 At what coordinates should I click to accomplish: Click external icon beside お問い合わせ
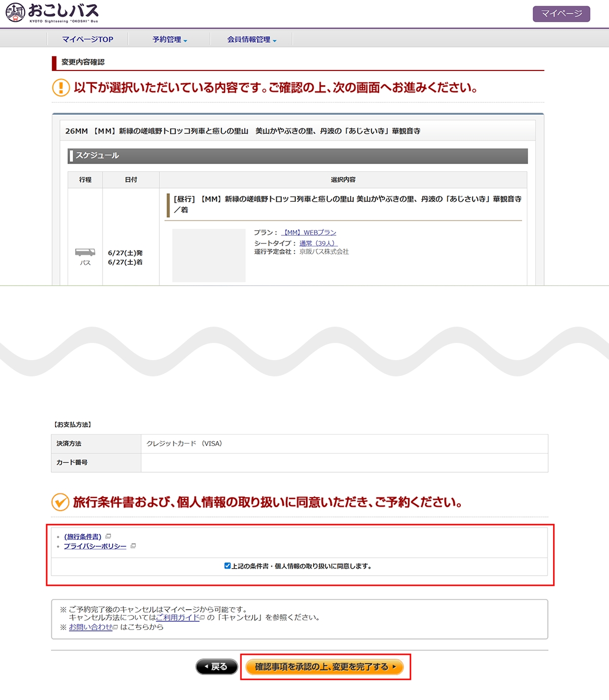pos(115,627)
